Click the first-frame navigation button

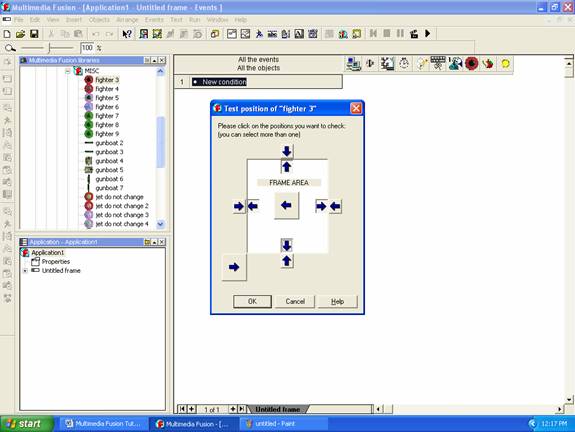182,409
